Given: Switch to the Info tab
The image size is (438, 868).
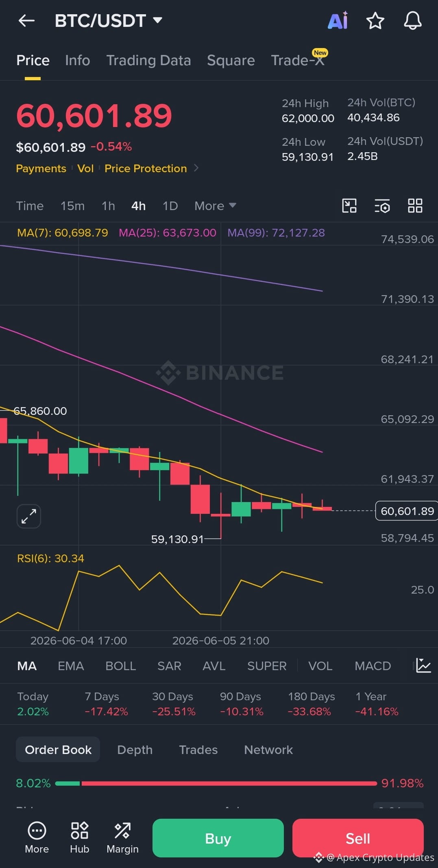Looking at the screenshot, I should [x=77, y=60].
